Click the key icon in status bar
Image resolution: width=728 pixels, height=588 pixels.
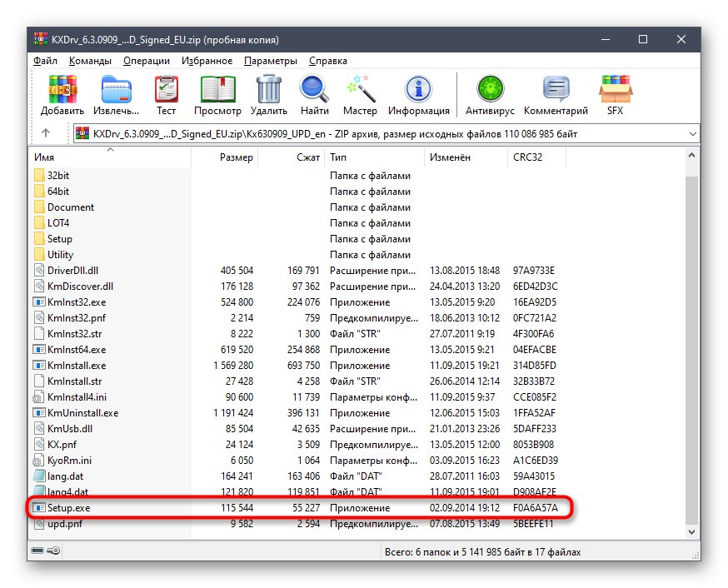pos(54,551)
